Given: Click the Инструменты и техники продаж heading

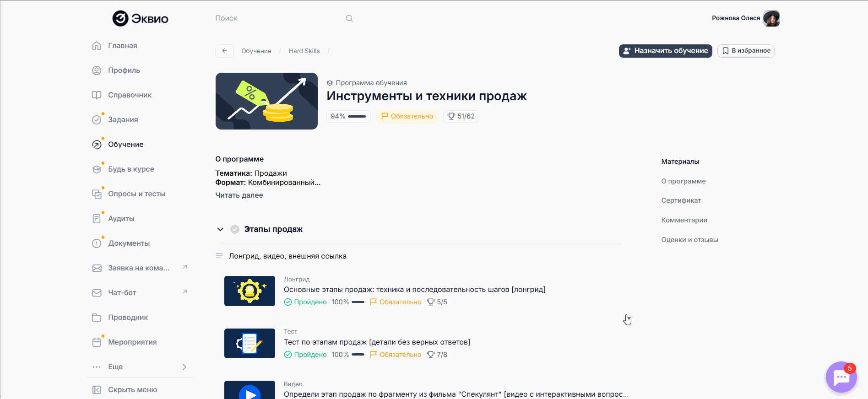Looking at the screenshot, I should tap(427, 96).
